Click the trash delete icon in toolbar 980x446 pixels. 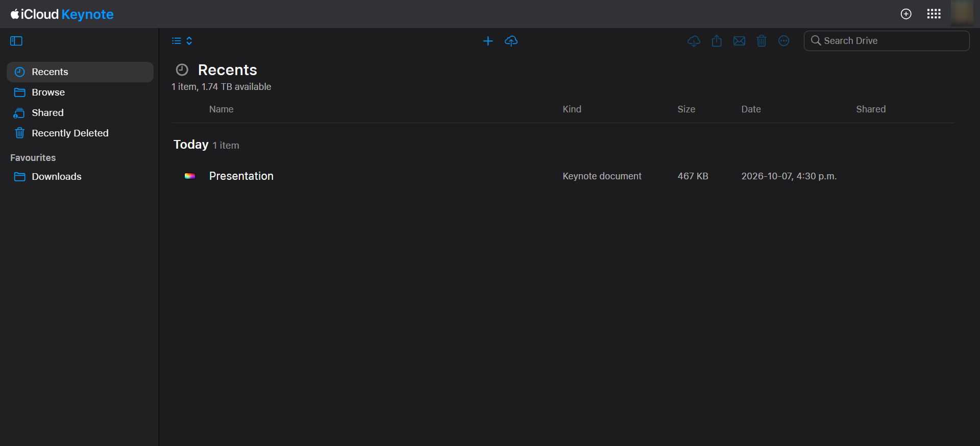[762, 41]
